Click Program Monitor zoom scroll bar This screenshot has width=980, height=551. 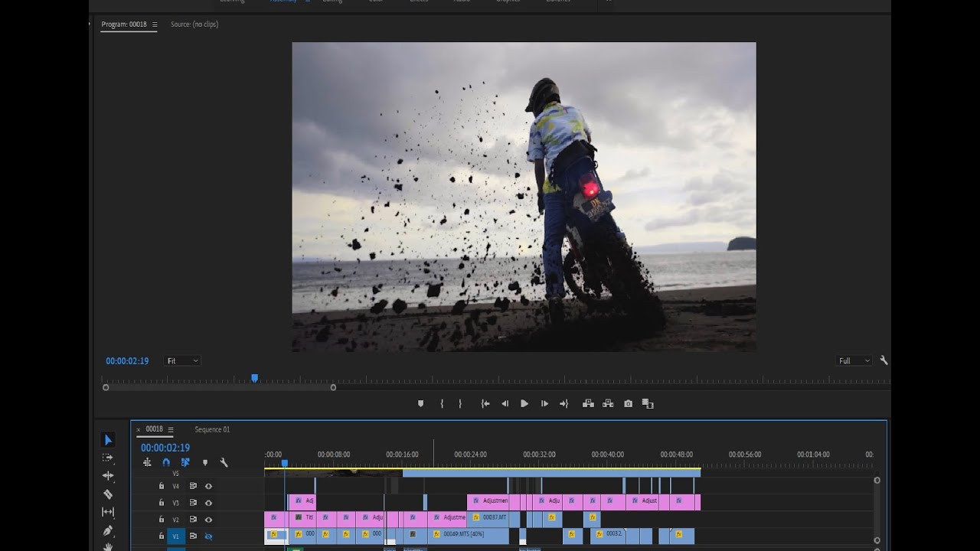[219, 387]
